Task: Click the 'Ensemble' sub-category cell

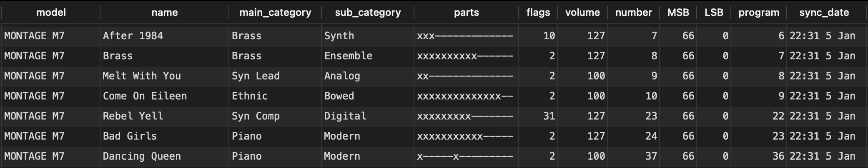Action: [348, 56]
